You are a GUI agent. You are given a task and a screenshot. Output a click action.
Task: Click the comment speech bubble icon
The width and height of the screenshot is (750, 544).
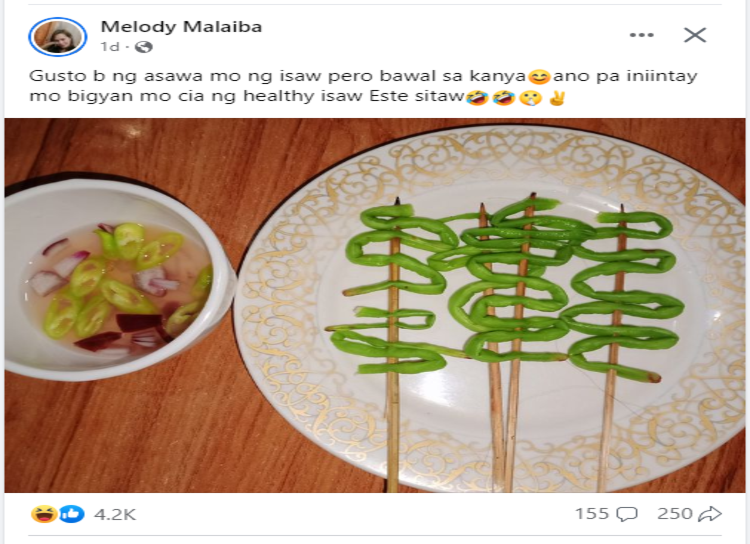(x=627, y=514)
